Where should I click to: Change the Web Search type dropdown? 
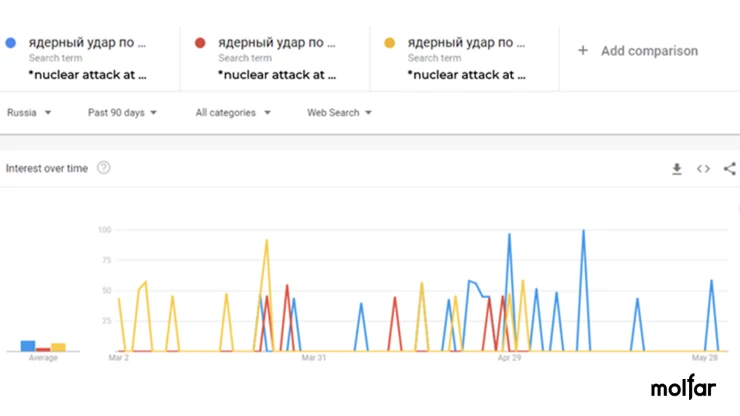click(x=339, y=112)
